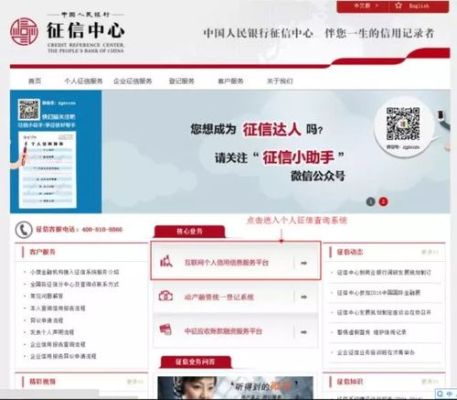
Task: Select carousel slide indicator 1
Action: pyautogui.click(x=371, y=202)
